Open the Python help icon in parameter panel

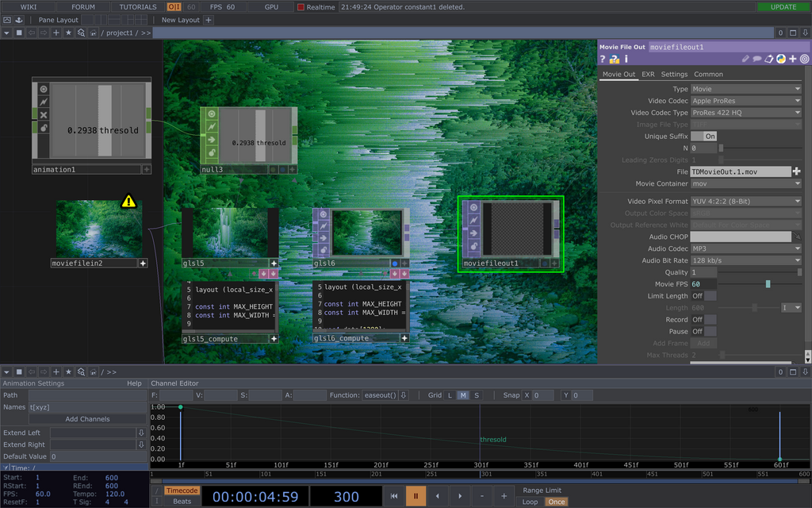click(x=615, y=59)
